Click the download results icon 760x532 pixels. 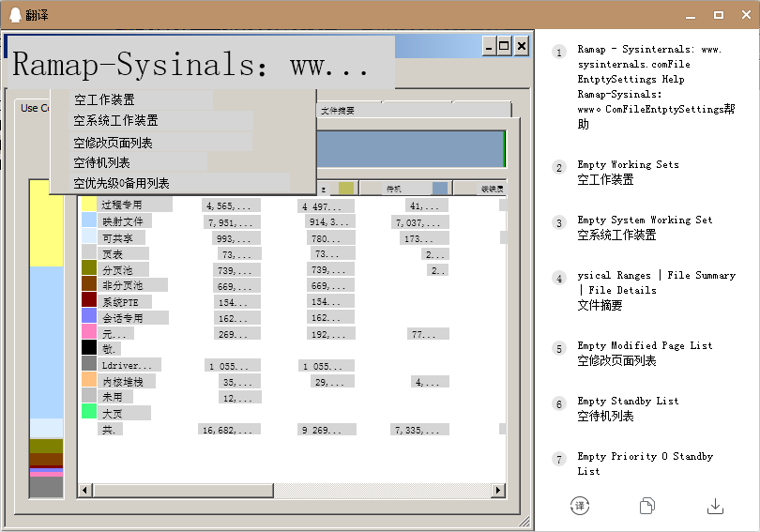tap(715, 506)
